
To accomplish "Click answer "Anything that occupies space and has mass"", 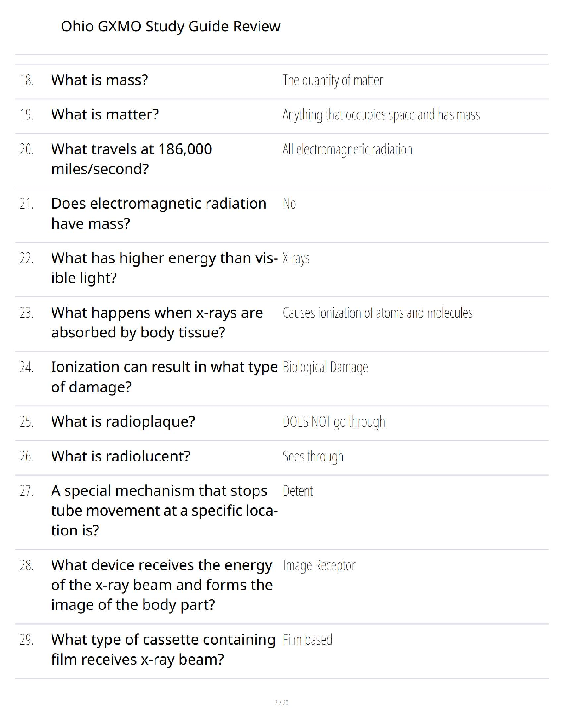I will 381,115.
